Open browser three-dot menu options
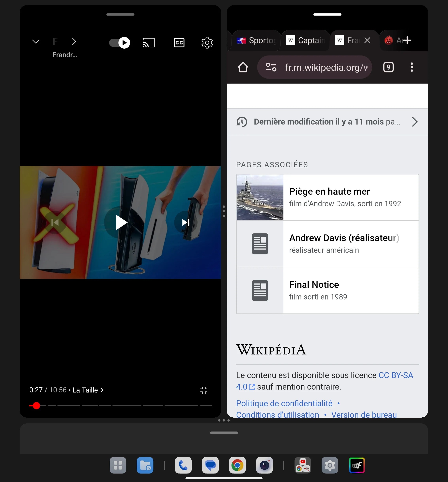This screenshot has height=482, width=448. click(412, 67)
